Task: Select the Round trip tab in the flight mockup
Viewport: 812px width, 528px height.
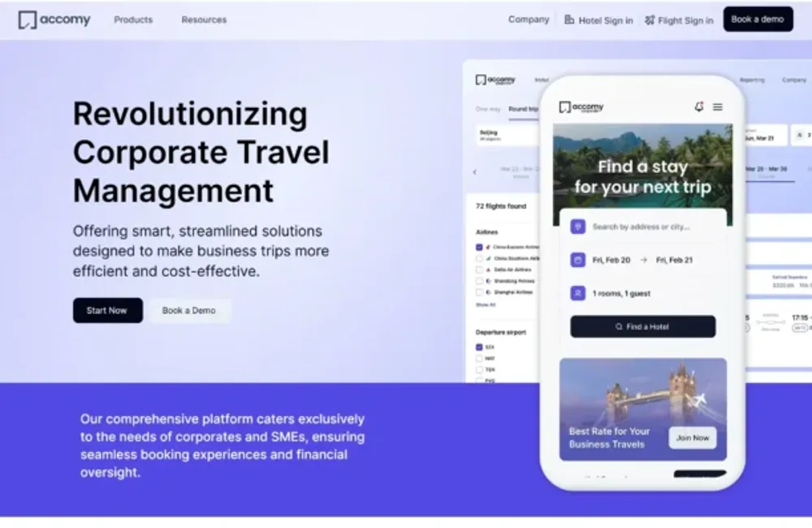Action: tap(523, 109)
